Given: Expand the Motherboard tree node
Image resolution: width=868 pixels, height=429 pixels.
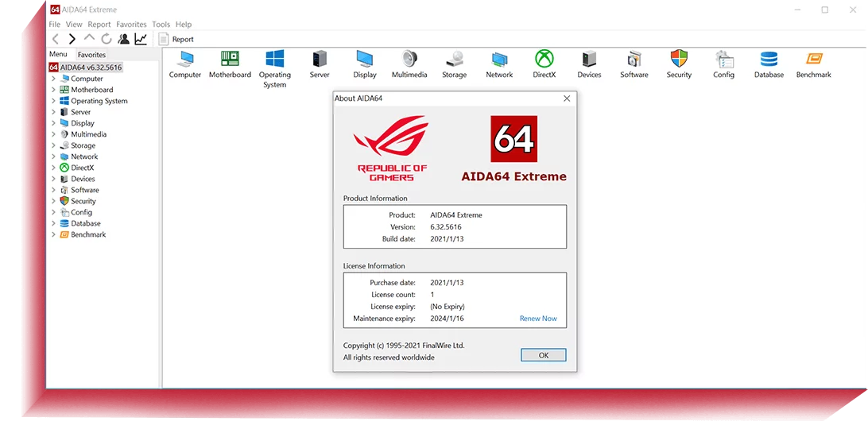Looking at the screenshot, I should click(x=54, y=90).
